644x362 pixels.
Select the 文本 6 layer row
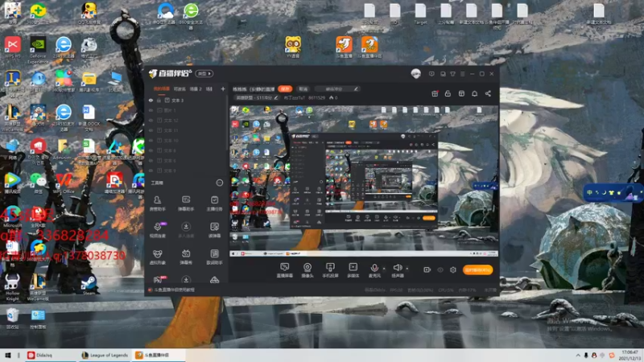pyautogui.click(x=187, y=160)
